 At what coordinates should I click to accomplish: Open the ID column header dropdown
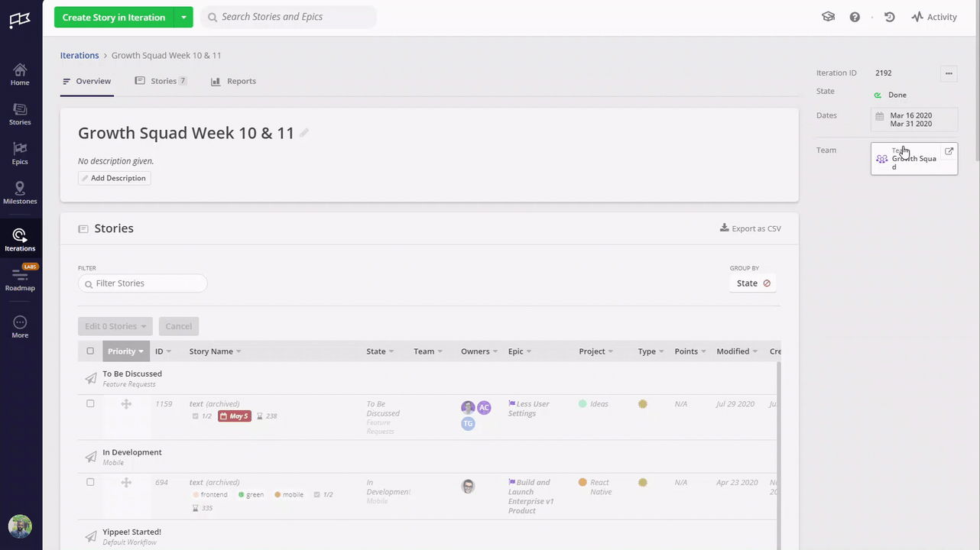(163, 351)
